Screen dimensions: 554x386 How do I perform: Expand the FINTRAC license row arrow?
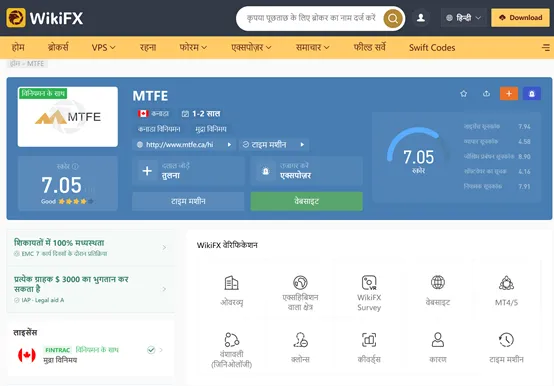(x=161, y=350)
